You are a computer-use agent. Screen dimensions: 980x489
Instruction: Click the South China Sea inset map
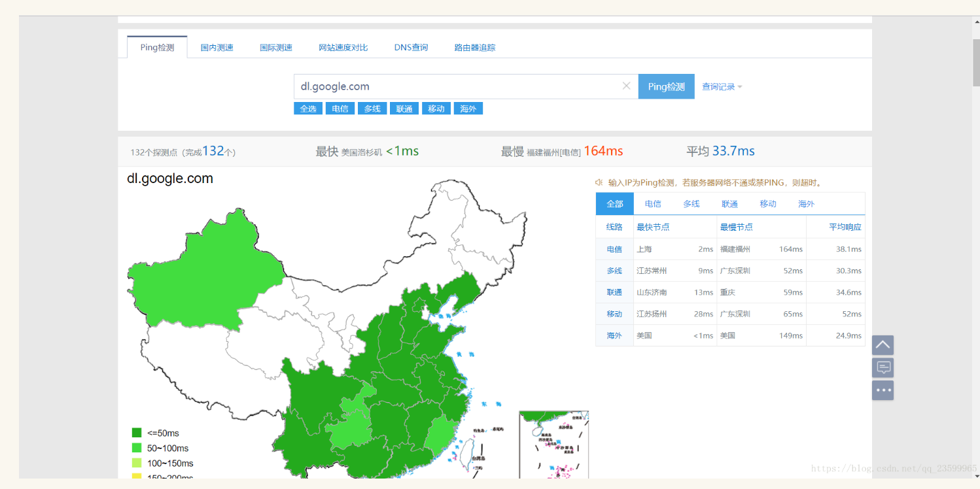click(553, 445)
